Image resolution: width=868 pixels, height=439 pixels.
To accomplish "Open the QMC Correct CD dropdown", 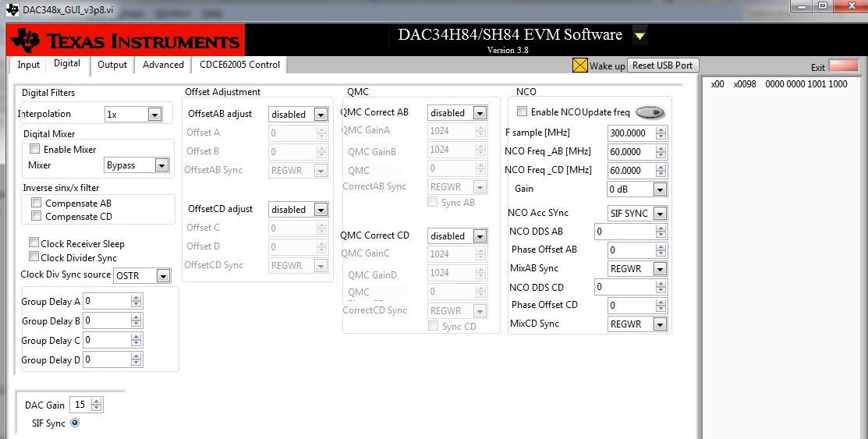I will [480, 236].
